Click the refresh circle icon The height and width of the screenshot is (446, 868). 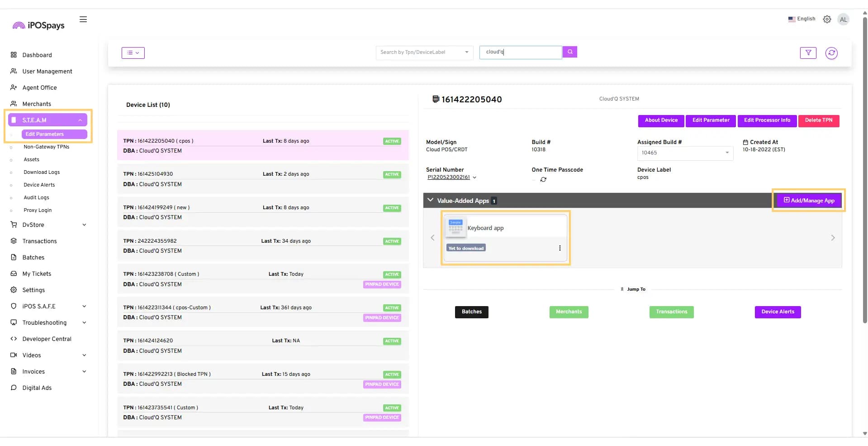click(831, 53)
